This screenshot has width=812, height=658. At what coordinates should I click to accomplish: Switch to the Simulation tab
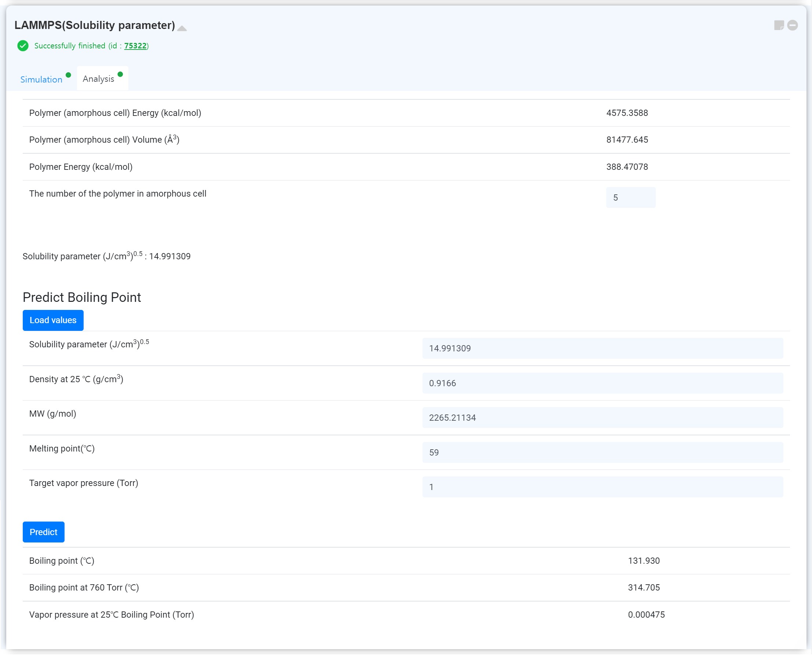pyautogui.click(x=41, y=79)
